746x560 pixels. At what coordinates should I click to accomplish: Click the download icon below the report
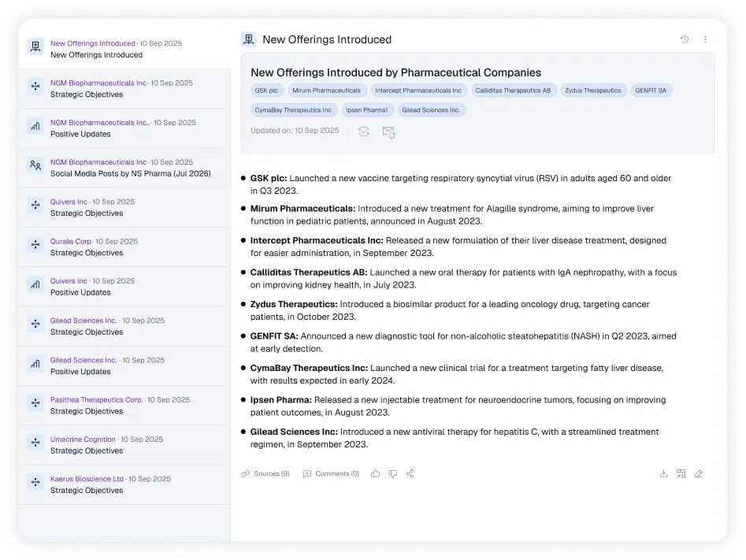click(x=664, y=473)
